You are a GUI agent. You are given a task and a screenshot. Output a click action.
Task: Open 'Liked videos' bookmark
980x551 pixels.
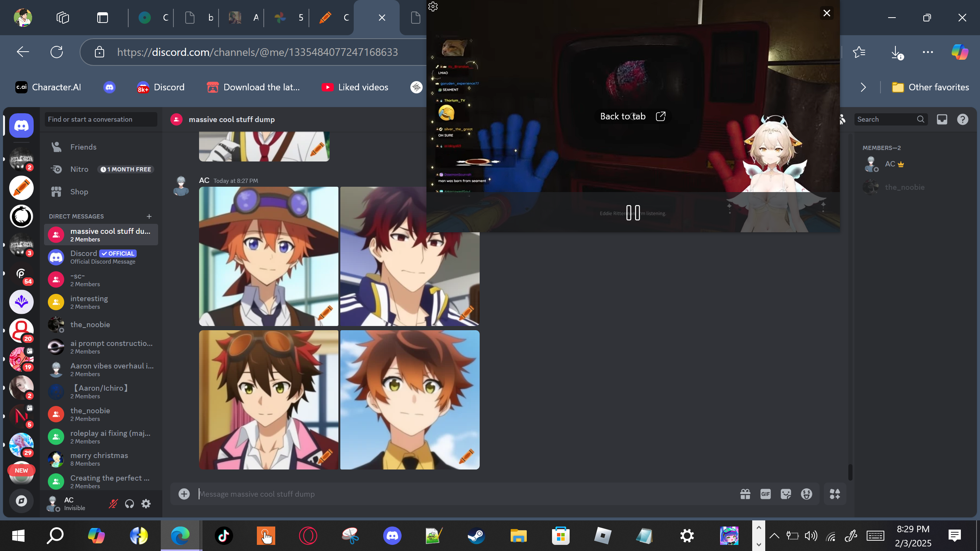(x=355, y=87)
